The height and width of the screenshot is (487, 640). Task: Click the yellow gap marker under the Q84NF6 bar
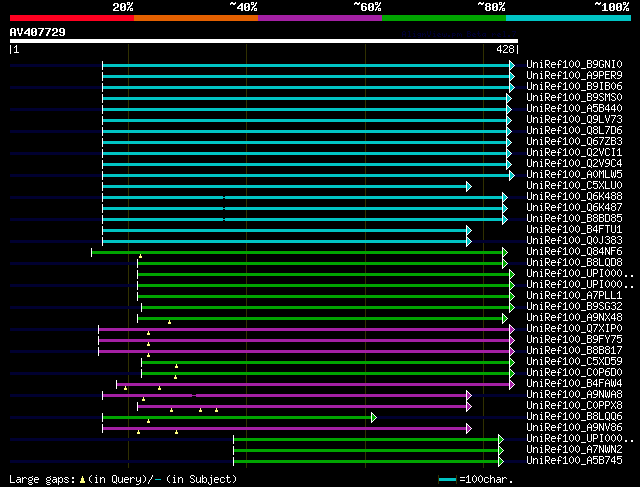click(140, 256)
